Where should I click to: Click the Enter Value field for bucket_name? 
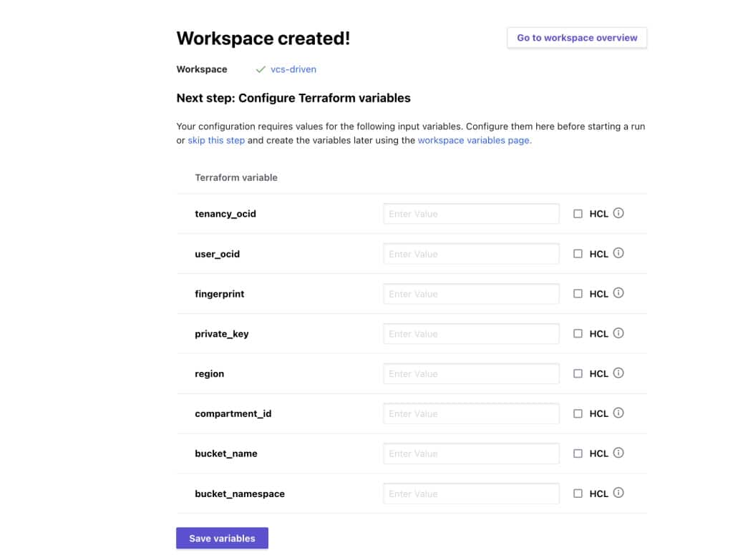pyautogui.click(x=471, y=453)
